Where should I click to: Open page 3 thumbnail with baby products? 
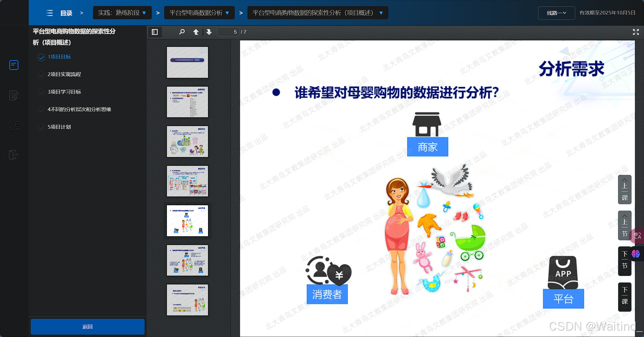coord(187,142)
